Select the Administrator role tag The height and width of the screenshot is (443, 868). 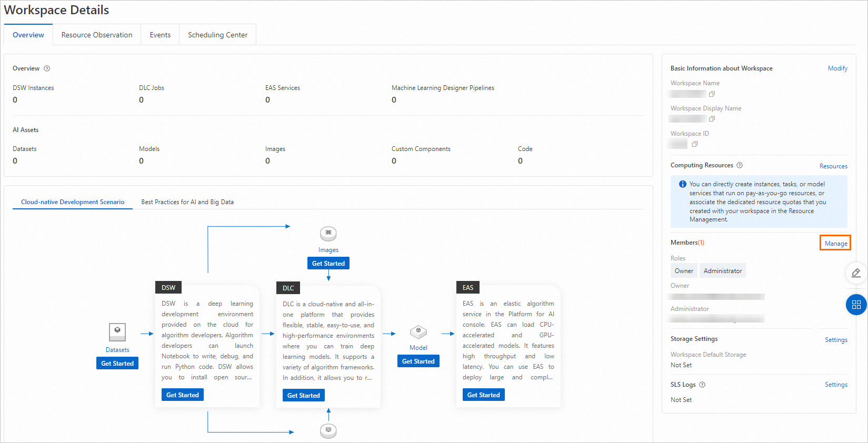[723, 271]
